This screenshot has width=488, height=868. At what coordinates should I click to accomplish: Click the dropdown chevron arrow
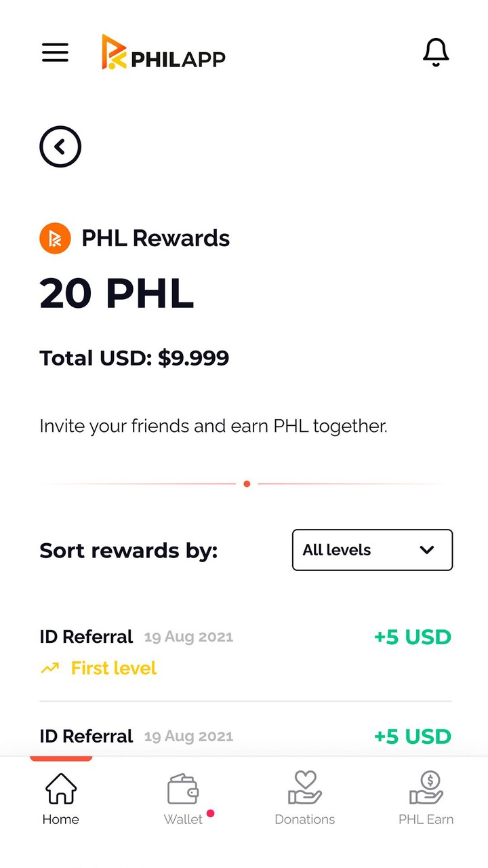coord(427,550)
